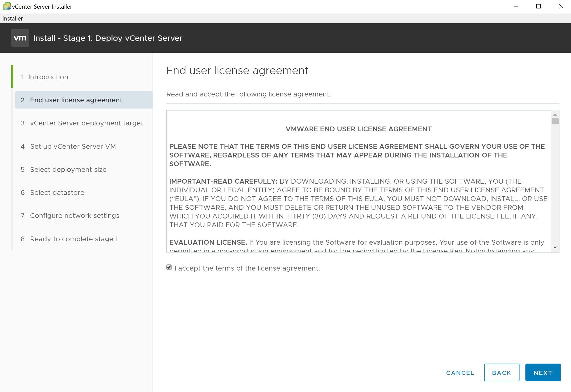571x392 pixels.
Task: Click the scroll down arrow in license text
Action: tap(555, 247)
